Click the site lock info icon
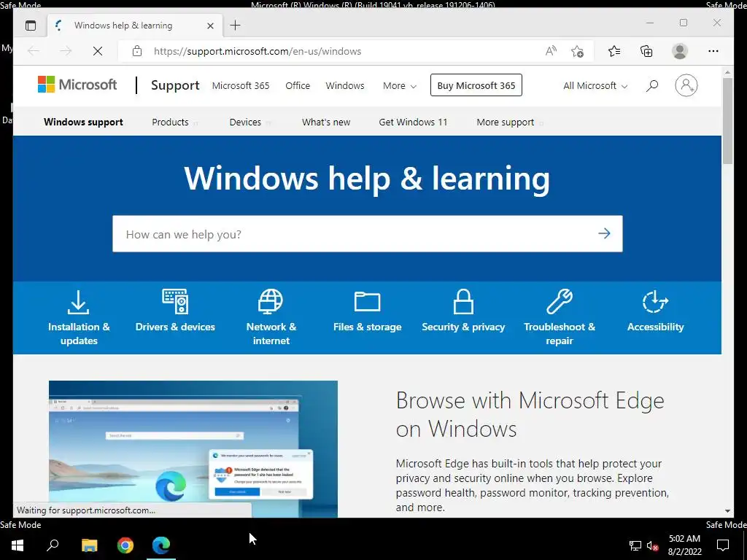The image size is (747, 560). [137, 51]
